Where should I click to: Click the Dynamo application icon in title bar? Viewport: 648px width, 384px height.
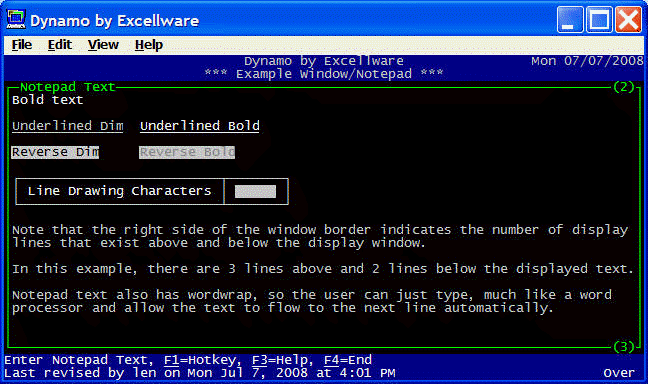click(16, 19)
